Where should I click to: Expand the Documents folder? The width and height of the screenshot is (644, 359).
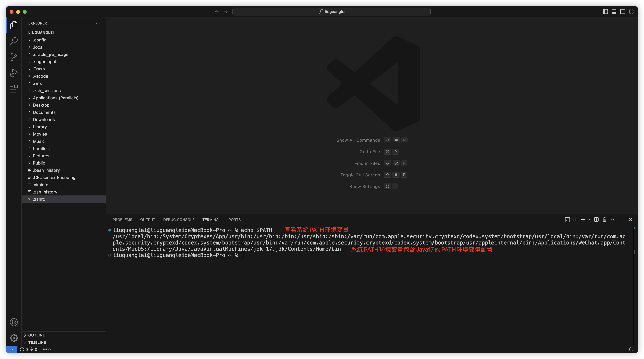(44, 112)
